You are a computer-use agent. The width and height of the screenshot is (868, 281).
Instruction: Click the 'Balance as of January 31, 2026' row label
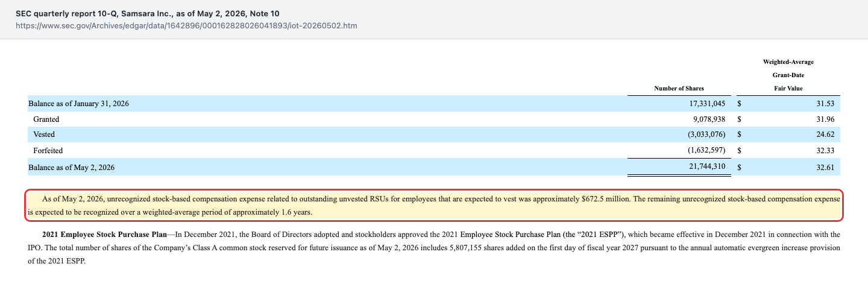point(78,104)
